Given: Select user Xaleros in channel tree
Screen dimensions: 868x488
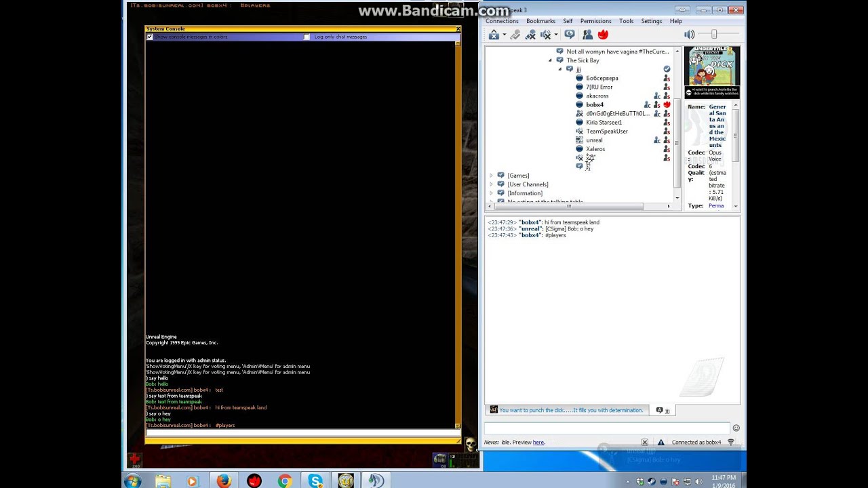Looking at the screenshot, I should click(595, 148).
